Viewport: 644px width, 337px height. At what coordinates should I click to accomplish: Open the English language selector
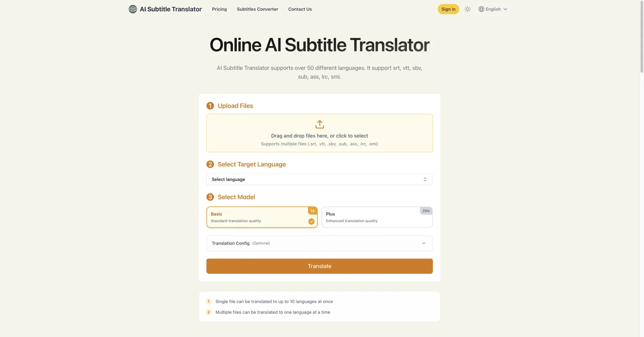493,9
